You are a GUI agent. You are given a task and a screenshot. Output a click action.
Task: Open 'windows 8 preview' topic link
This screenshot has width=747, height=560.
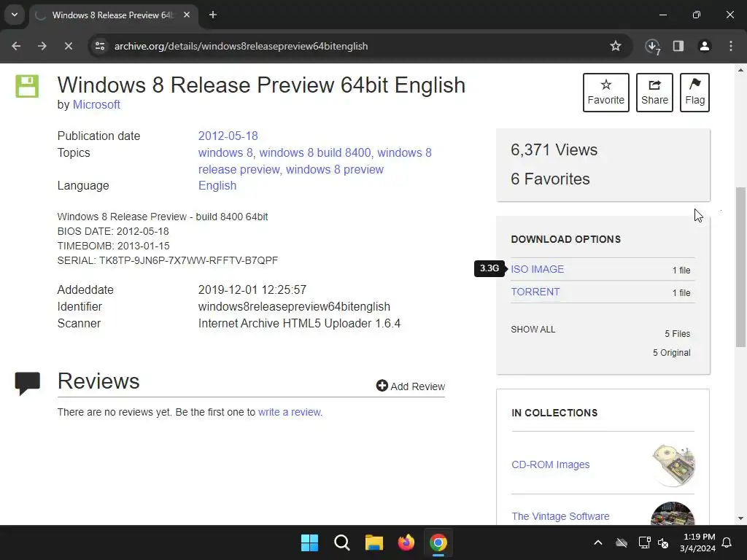tap(334, 169)
